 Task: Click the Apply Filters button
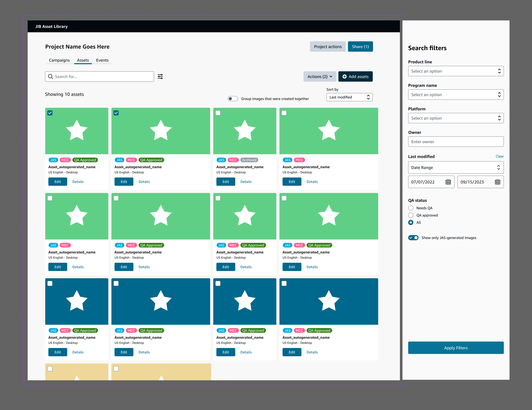456,348
